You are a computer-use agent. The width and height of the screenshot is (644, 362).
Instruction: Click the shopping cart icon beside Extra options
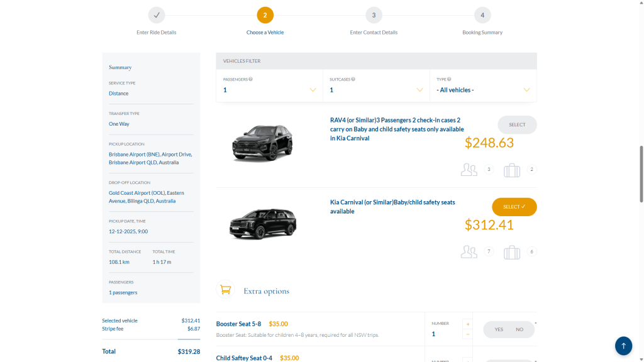click(225, 290)
